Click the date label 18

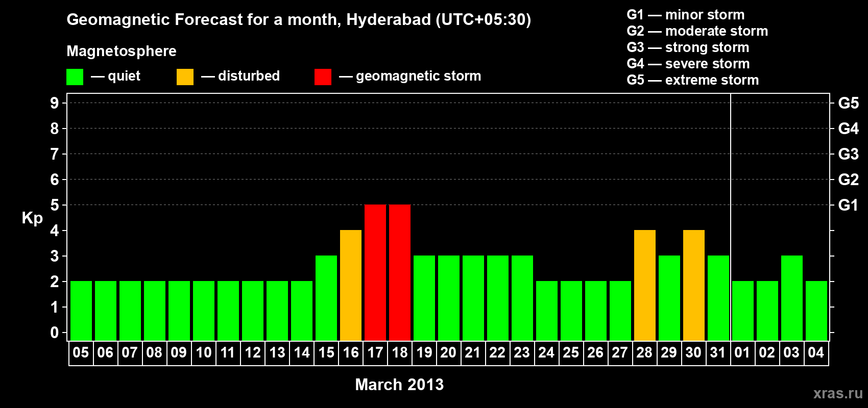(x=399, y=352)
